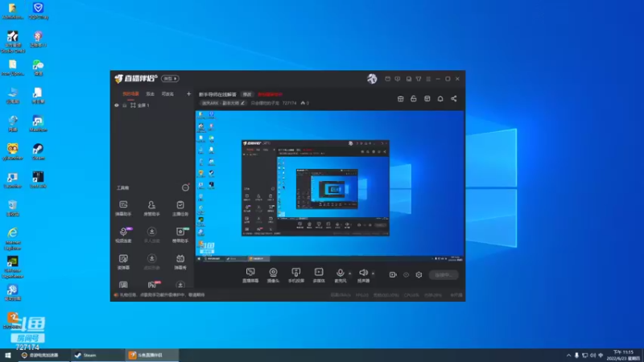The height and width of the screenshot is (362, 644).
Task: Show hidden tray icons with the caret
Action: [x=568, y=356]
